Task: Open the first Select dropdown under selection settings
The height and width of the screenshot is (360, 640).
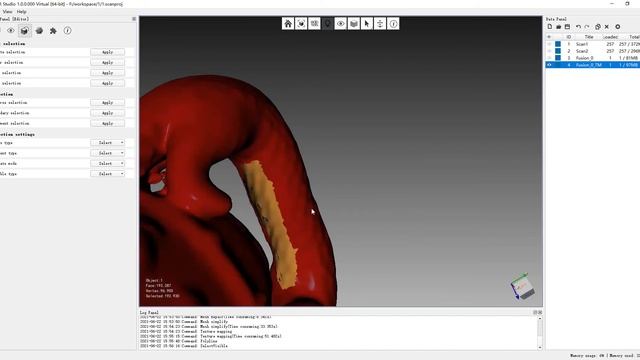Action: coord(108,143)
